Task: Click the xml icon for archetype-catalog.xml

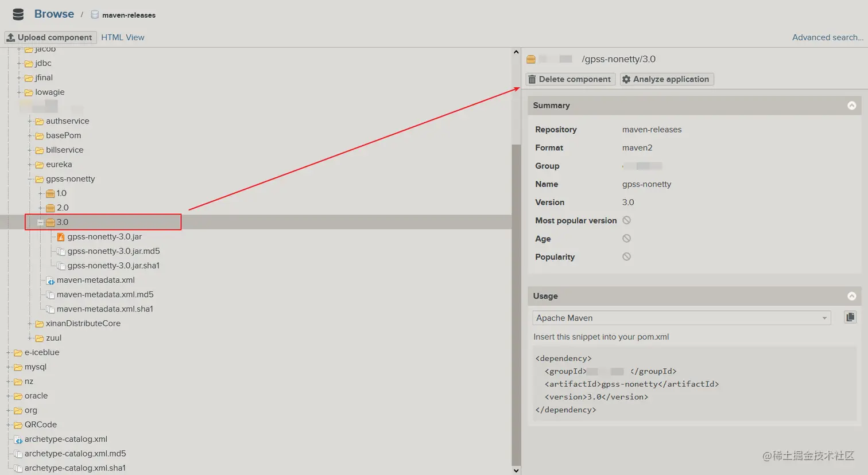Action: pos(18,439)
